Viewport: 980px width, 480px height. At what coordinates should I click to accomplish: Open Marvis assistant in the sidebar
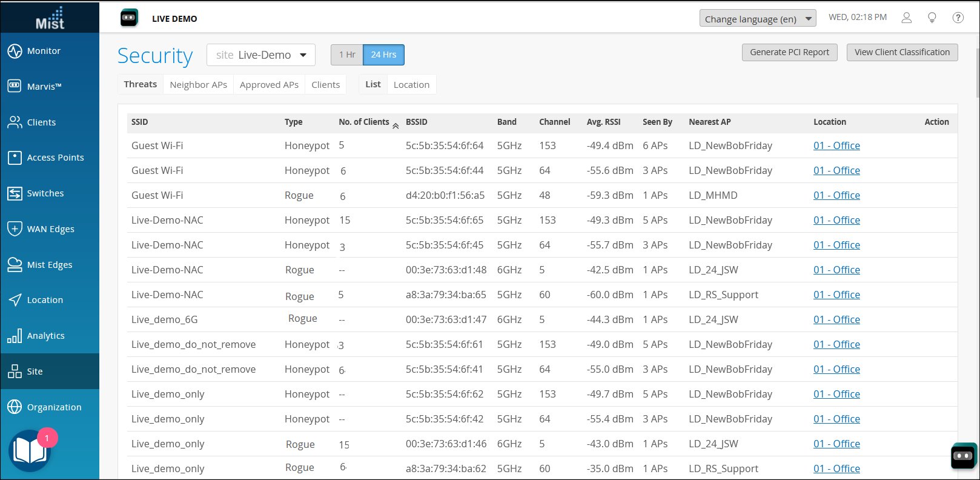pos(44,87)
